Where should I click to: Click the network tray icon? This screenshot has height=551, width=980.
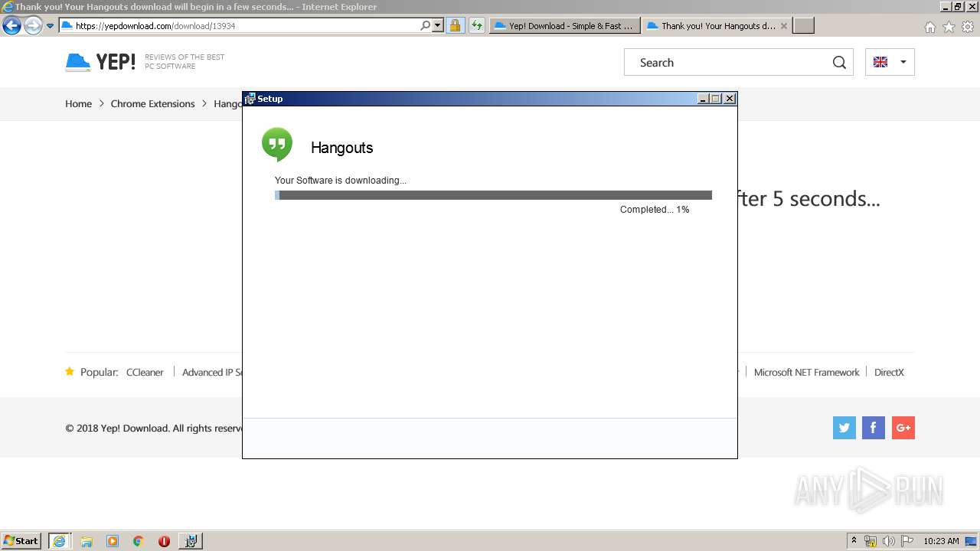(x=871, y=541)
